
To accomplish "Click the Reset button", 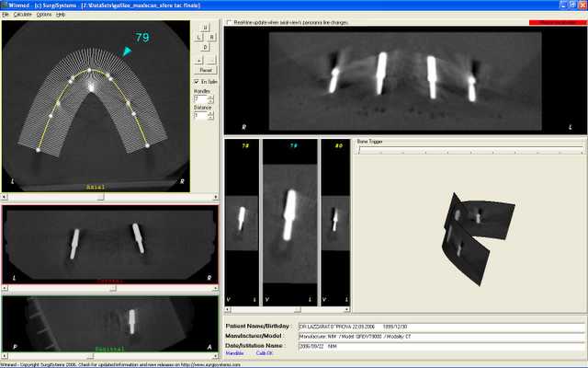I will click(x=205, y=70).
